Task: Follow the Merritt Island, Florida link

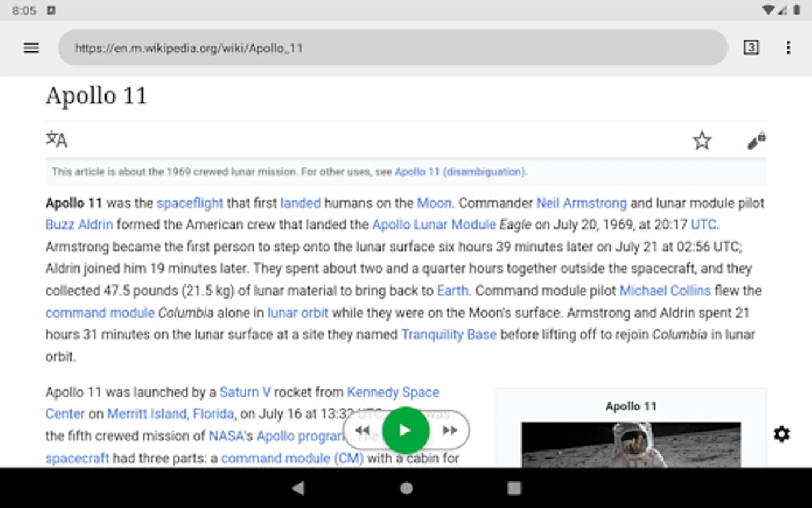Action: click(170, 414)
